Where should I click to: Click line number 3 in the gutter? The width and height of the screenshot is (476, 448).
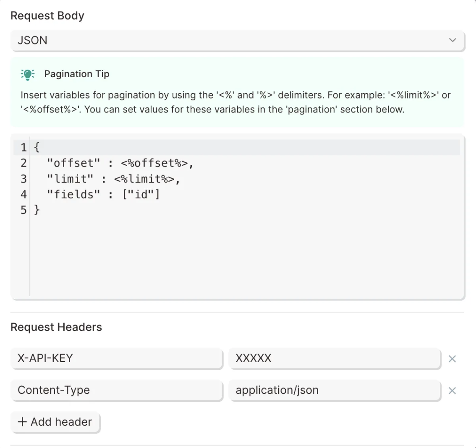(x=24, y=179)
